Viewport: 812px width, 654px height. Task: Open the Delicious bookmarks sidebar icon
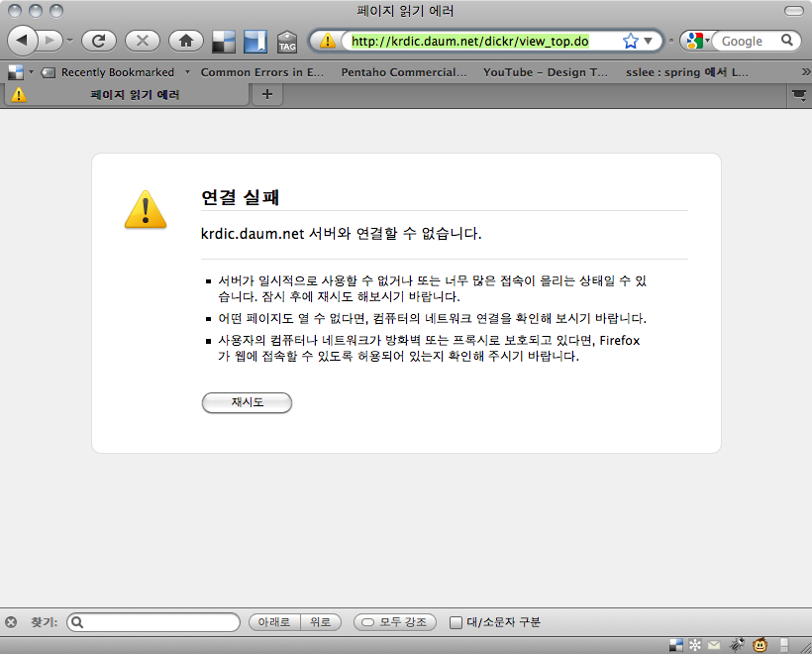coord(255,41)
